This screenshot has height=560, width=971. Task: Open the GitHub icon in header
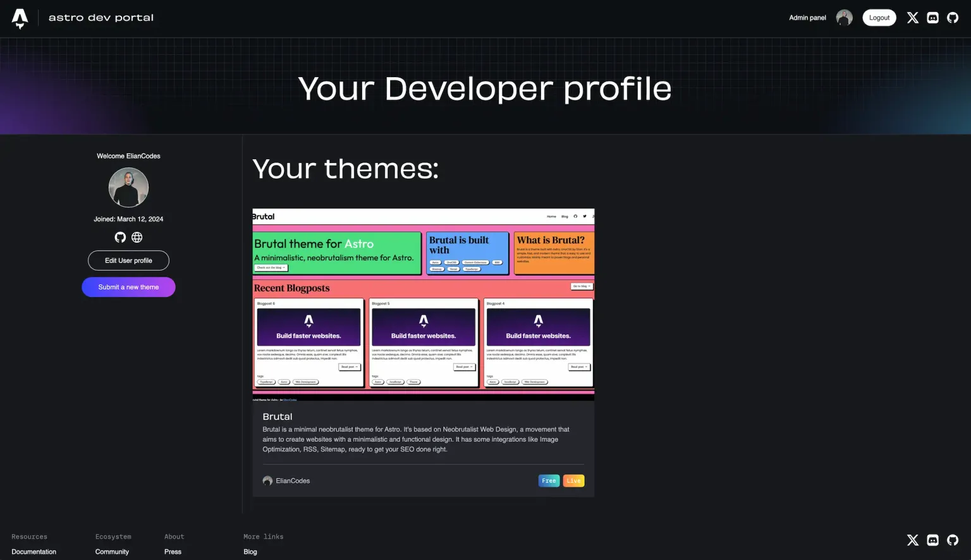point(953,18)
